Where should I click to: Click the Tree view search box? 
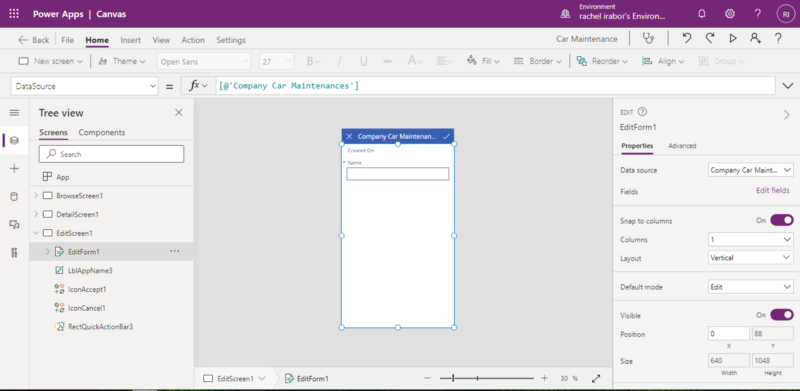(x=111, y=154)
